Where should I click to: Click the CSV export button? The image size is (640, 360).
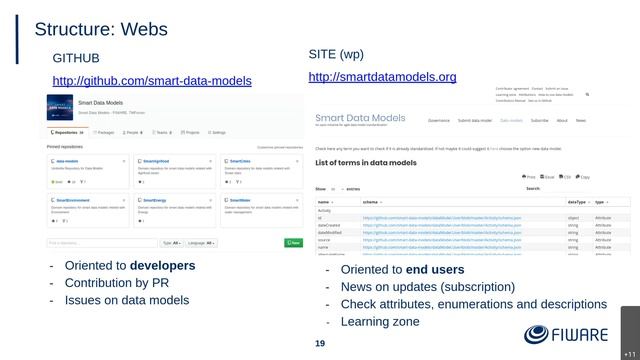[x=565, y=177]
